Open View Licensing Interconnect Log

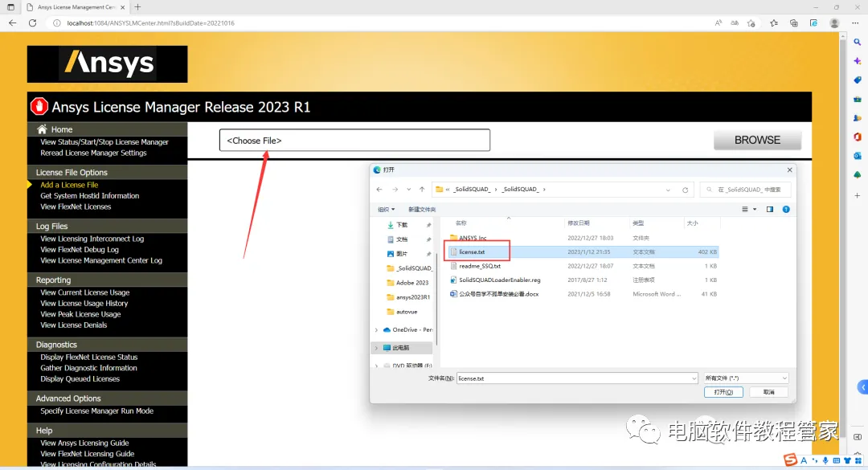[92, 239]
